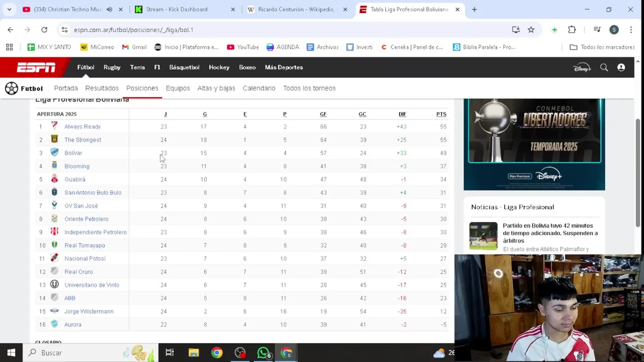Click The Strongest team crest

point(54,139)
